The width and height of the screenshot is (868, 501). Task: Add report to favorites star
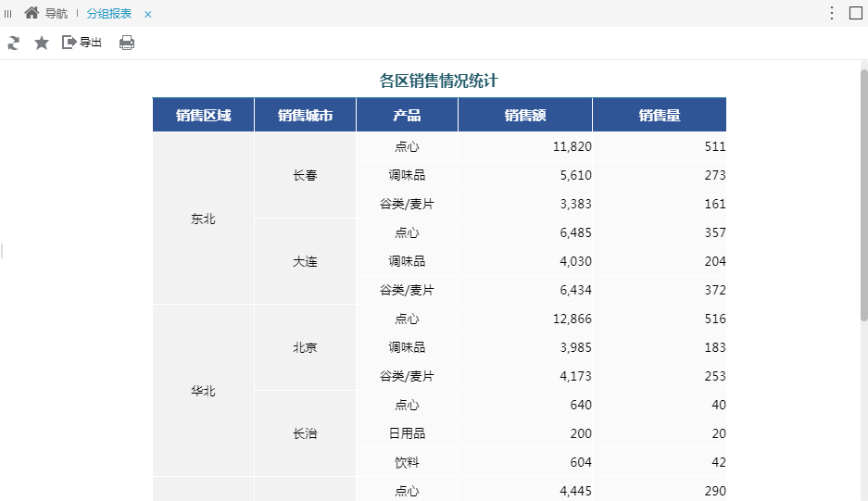click(42, 43)
